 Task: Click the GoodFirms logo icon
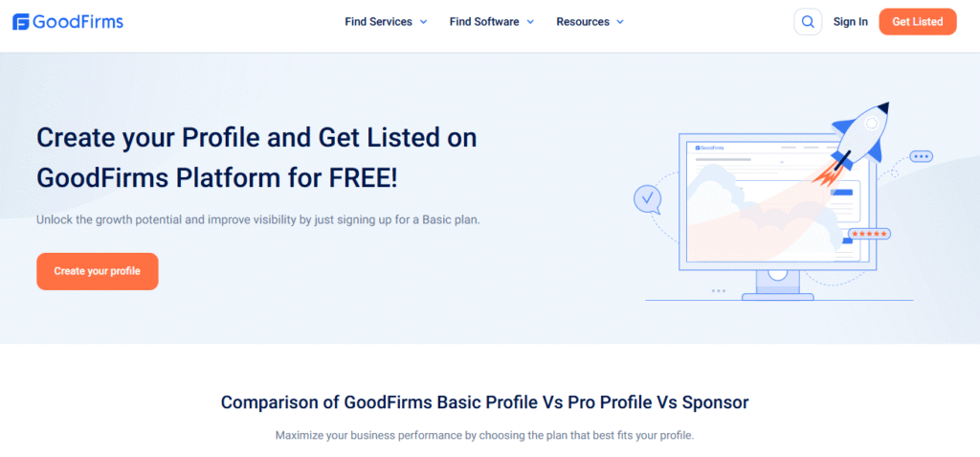point(21,22)
